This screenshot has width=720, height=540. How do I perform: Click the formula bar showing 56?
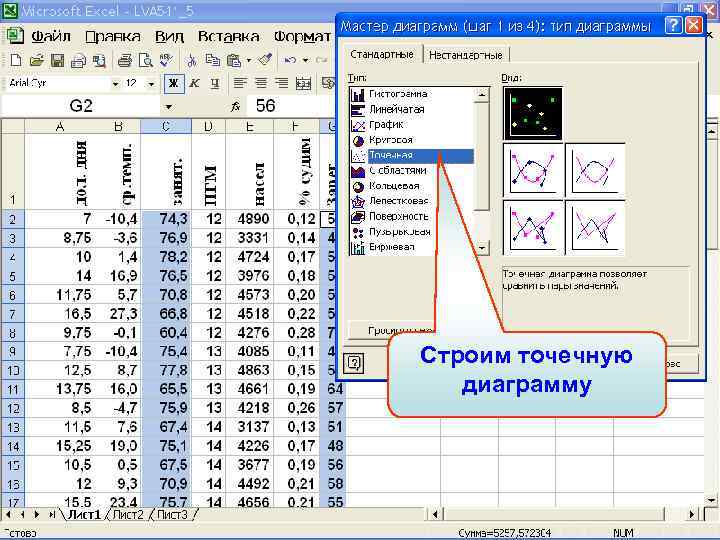click(x=291, y=106)
